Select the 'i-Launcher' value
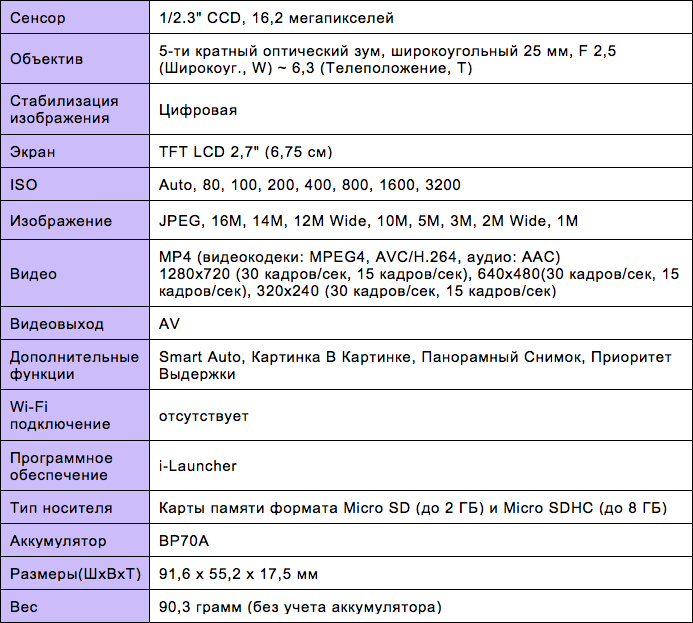 (198, 466)
